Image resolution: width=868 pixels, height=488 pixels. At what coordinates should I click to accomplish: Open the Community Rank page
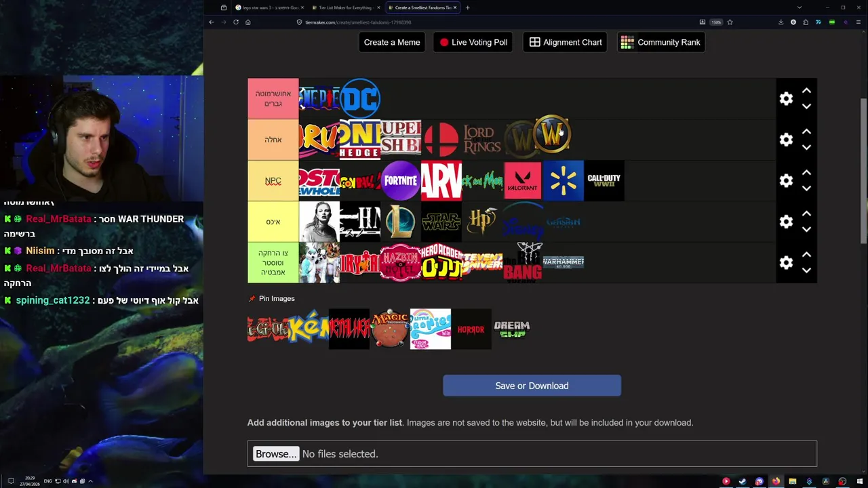pos(661,42)
